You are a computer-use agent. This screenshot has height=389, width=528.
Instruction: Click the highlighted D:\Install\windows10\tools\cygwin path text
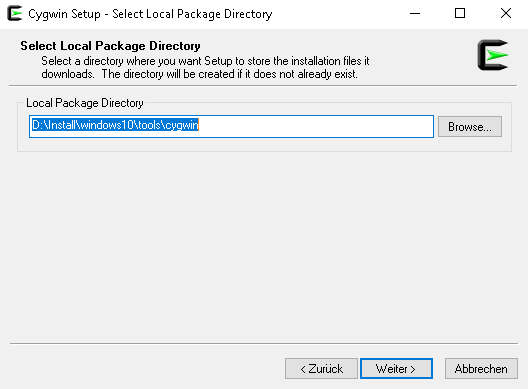(x=115, y=125)
